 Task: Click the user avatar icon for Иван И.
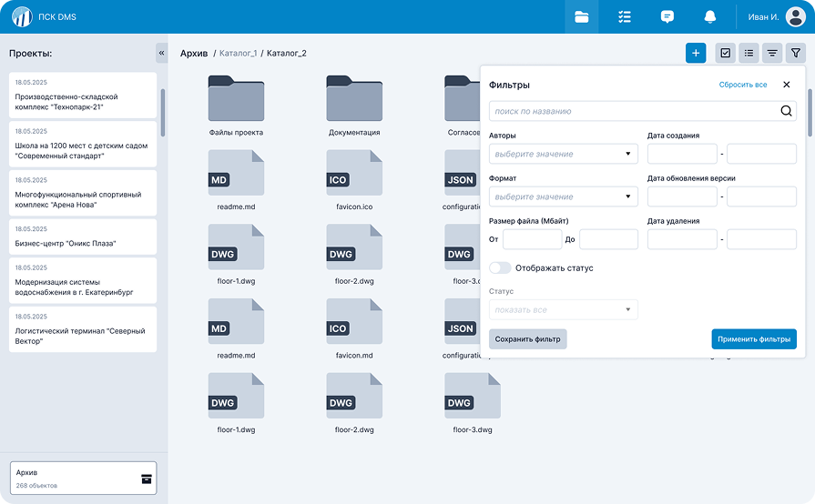pos(794,17)
